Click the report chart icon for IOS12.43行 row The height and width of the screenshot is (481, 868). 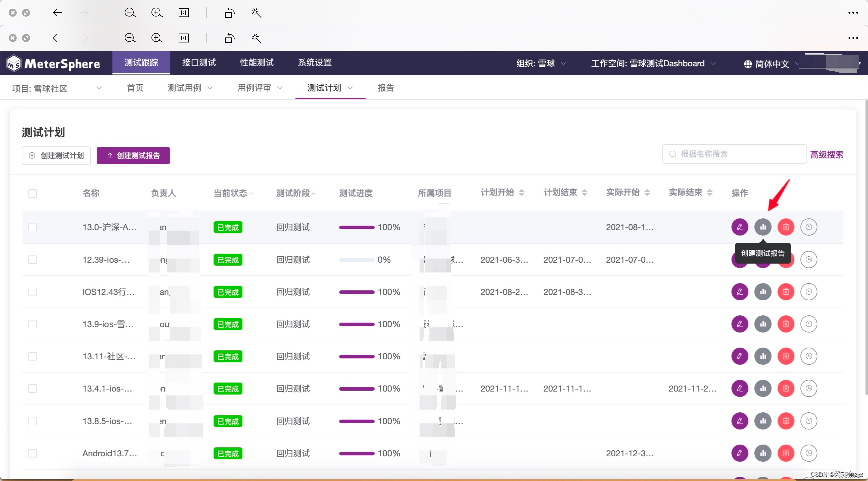[x=763, y=292]
